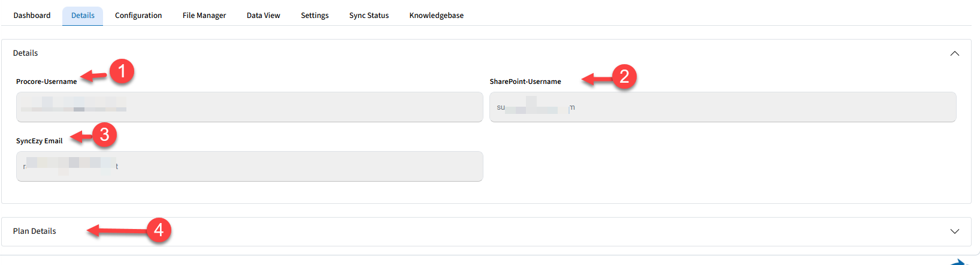Screen dimensions: 980x265
Task: Click the red number 1 marker
Action: click(122, 71)
